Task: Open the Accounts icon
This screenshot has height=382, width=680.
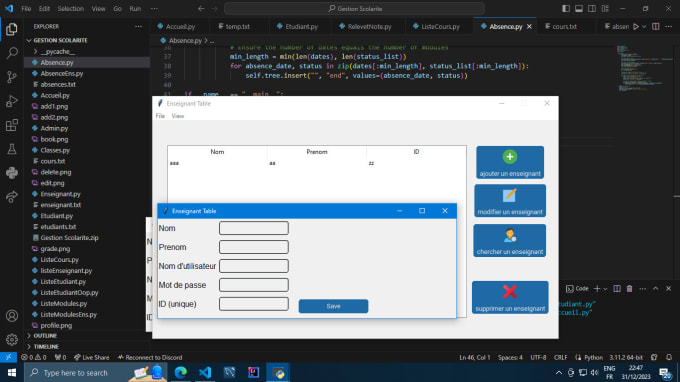Action: pos(12,316)
